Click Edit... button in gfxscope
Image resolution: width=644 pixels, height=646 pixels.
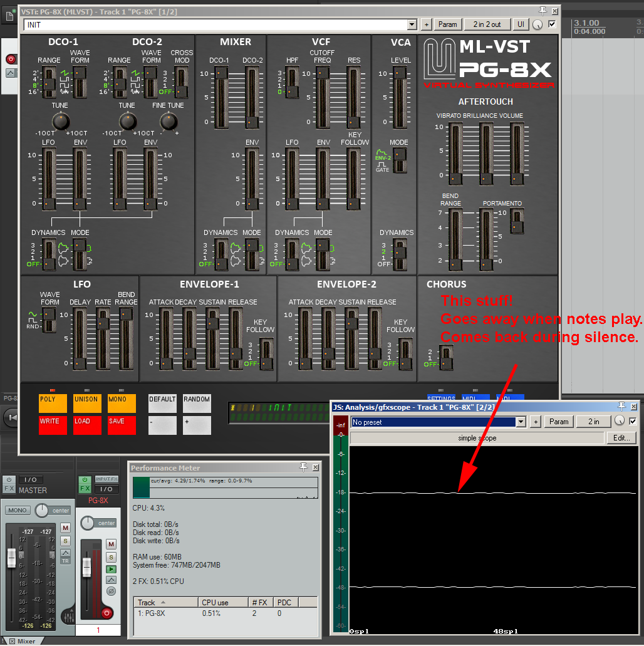coord(621,437)
